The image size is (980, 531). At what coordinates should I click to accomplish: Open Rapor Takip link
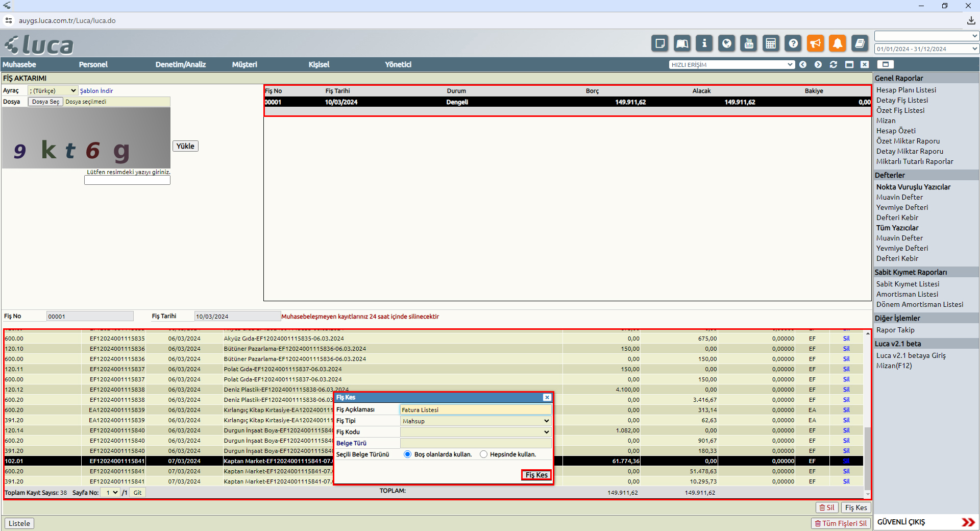click(895, 330)
